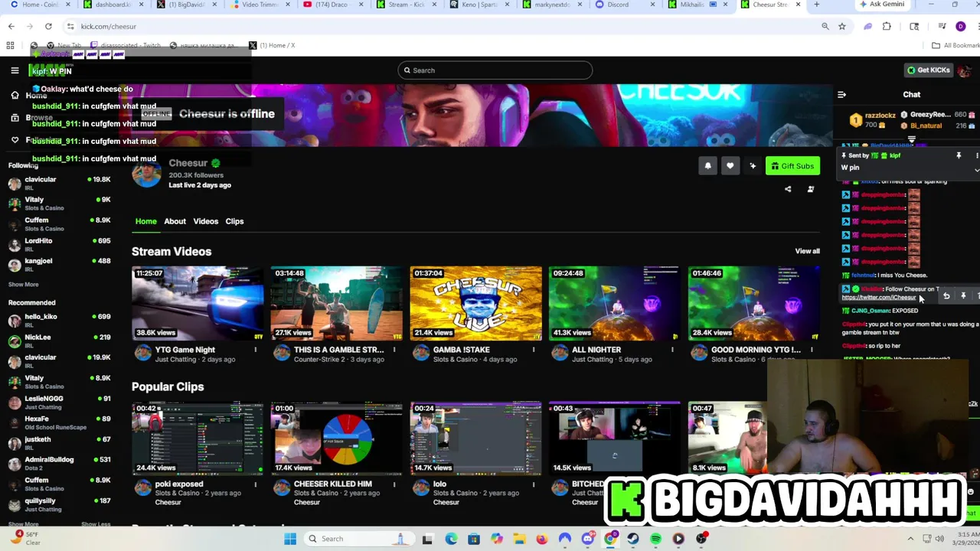
Task: Open clavicular channel in Following list
Action: [59, 184]
